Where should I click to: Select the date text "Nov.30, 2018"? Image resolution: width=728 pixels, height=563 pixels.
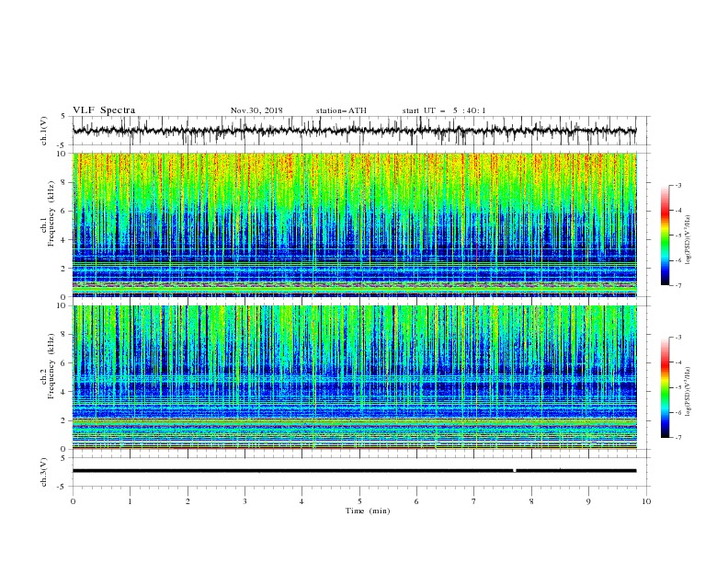[256, 110]
